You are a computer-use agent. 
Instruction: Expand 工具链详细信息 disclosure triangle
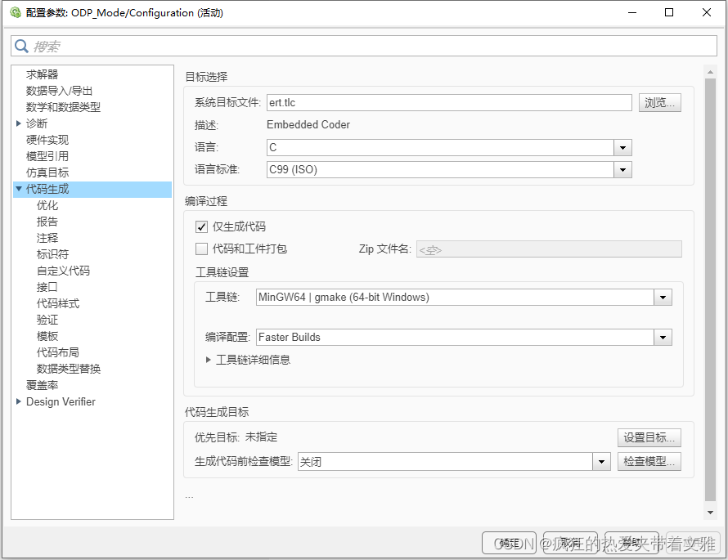209,360
